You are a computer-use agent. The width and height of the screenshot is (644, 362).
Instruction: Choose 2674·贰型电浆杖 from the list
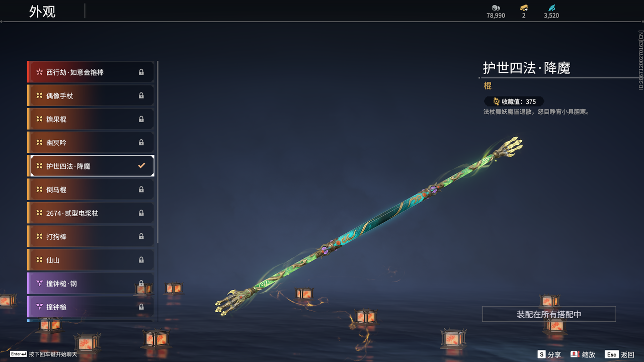click(x=91, y=213)
